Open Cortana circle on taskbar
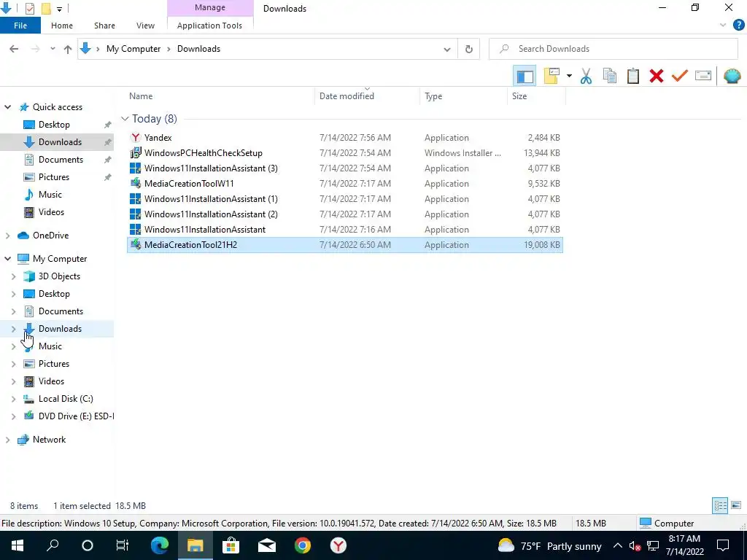 (88, 545)
